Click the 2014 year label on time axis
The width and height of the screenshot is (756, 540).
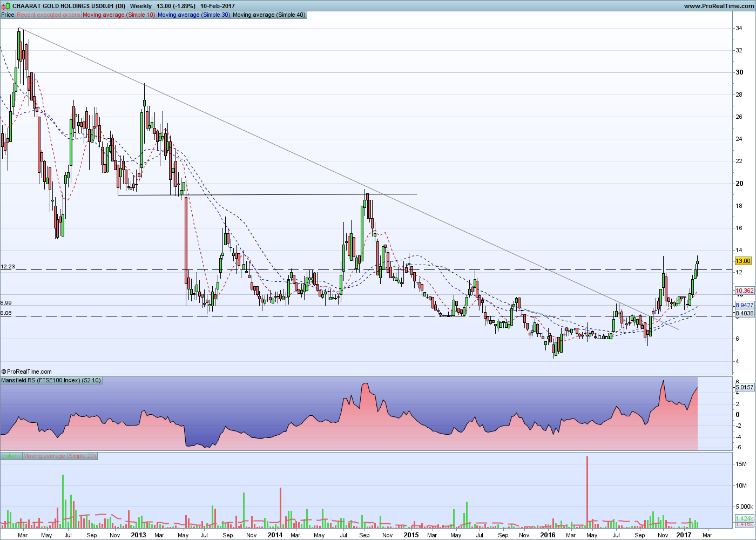pyautogui.click(x=275, y=535)
